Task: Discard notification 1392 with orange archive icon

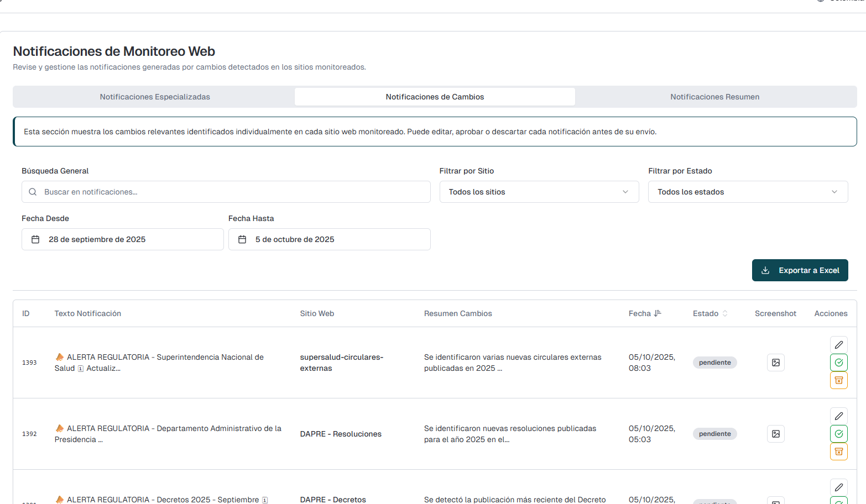Action: click(x=838, y=452)
